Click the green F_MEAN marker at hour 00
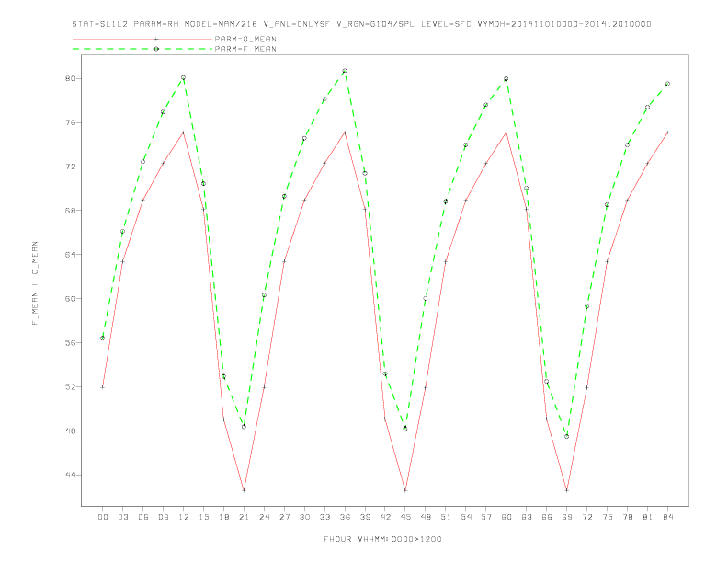 pyautogui.click(x=103, y=339)
